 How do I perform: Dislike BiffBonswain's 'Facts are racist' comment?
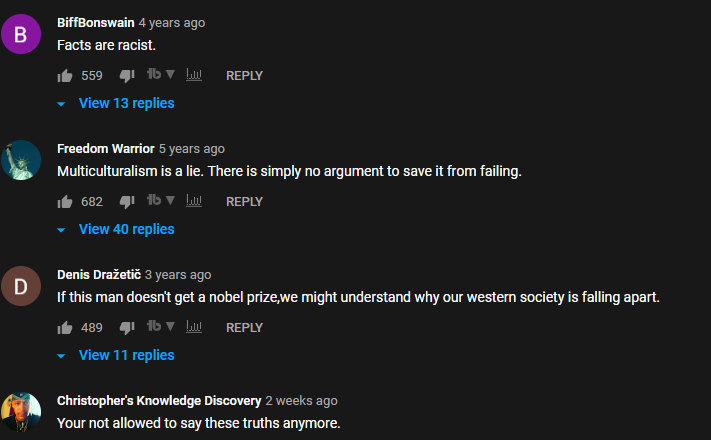click(127, 76)
